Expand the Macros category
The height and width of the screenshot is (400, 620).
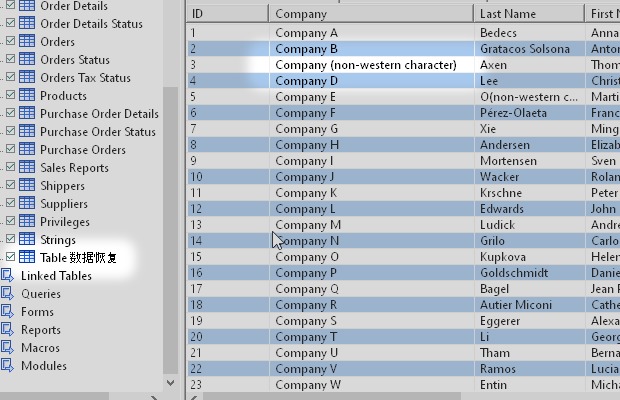tap(8, 348)
